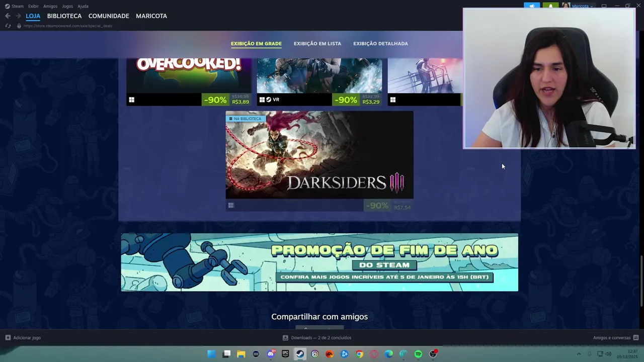This screenshot has width=644, height=362.
Task: Open the Amigos menu
Action: [x=50, y=6]
